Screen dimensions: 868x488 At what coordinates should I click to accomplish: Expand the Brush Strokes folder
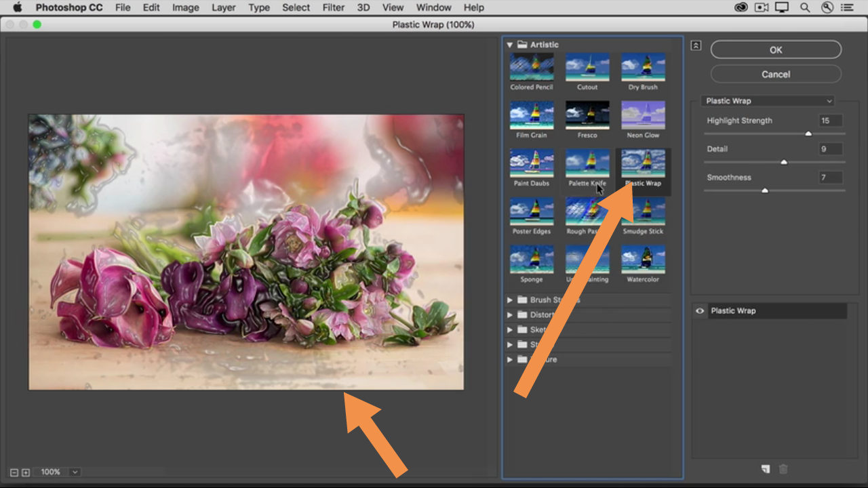[x=510, y=300]
